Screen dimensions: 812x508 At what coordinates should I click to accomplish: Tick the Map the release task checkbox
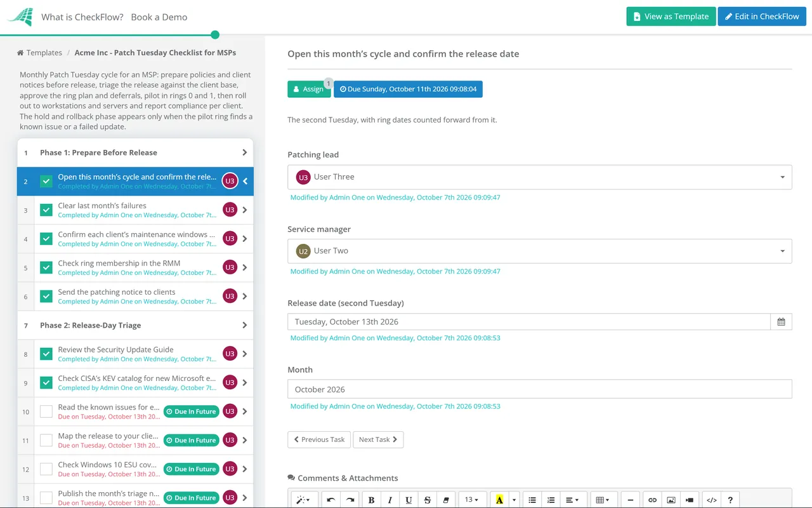point(46,440)
